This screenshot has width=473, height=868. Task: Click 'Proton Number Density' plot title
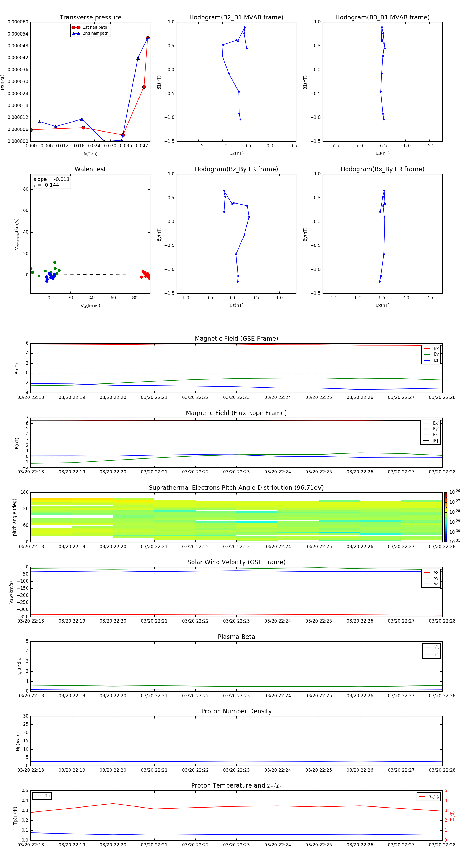[x=236, y=711]
